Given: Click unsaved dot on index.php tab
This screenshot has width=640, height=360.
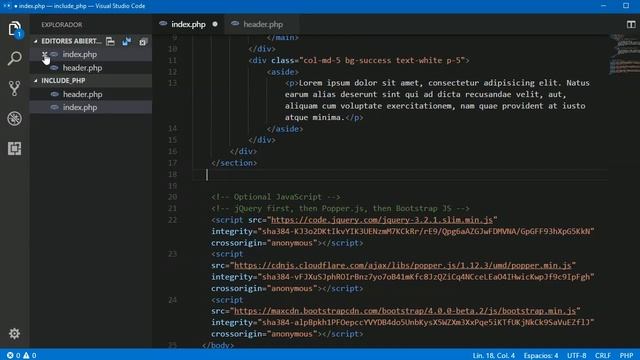Looking at the screenshot, I should (215, 24).
